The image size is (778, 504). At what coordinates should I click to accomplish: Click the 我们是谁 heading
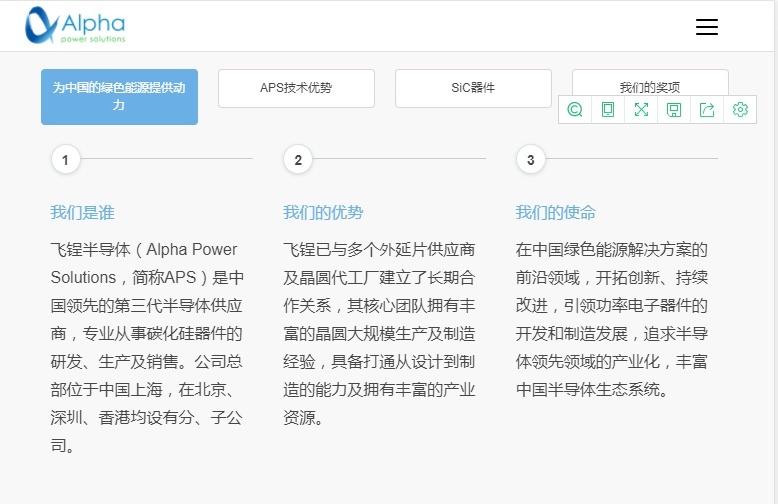tap(82, 213)
